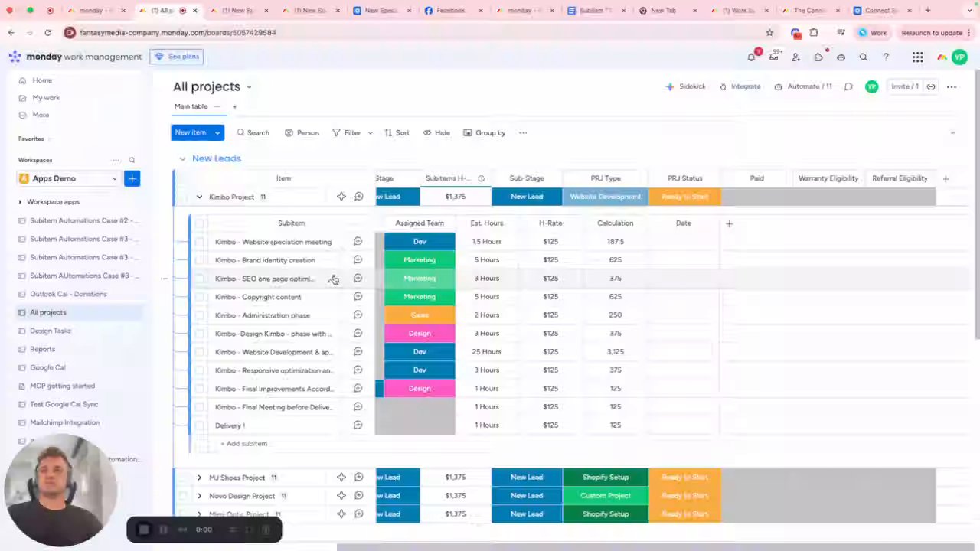Tick checkbox for Brand identity creation subitem
Image resolution: width=980 pixels, height=551 pixels.
coord(200,260)
